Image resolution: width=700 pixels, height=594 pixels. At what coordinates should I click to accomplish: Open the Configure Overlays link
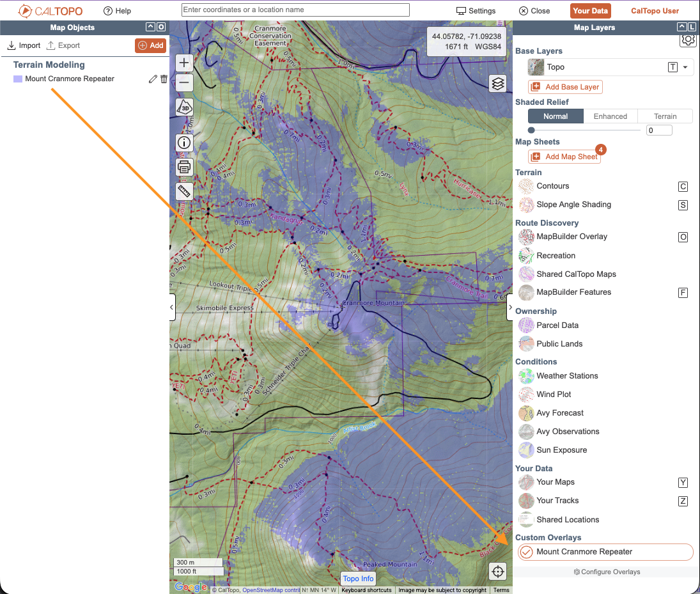click(x=607, y=572)
